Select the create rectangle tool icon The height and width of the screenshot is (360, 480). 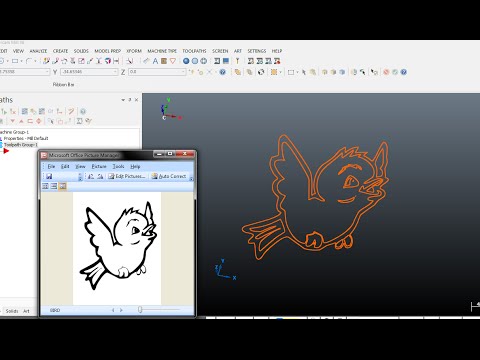[x=15, y=61]
